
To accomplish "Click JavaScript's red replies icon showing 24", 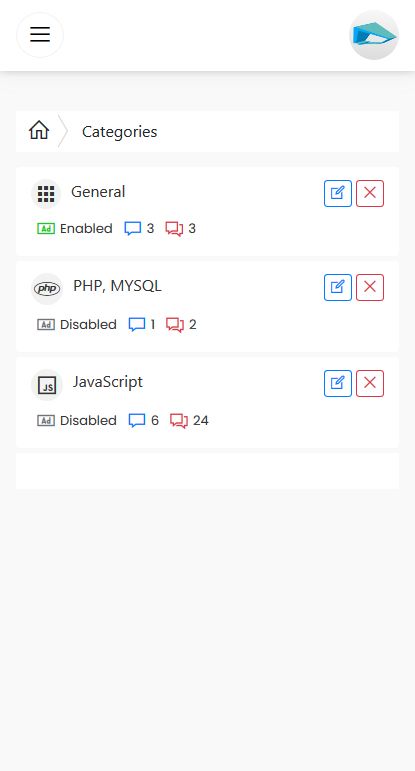I will tap(179, 421).
